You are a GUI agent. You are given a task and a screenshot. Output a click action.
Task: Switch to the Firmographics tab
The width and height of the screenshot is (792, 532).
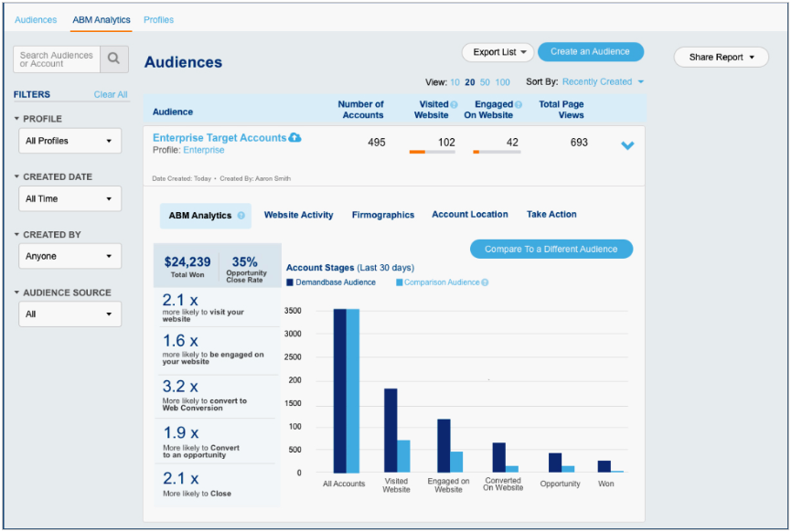382,215
